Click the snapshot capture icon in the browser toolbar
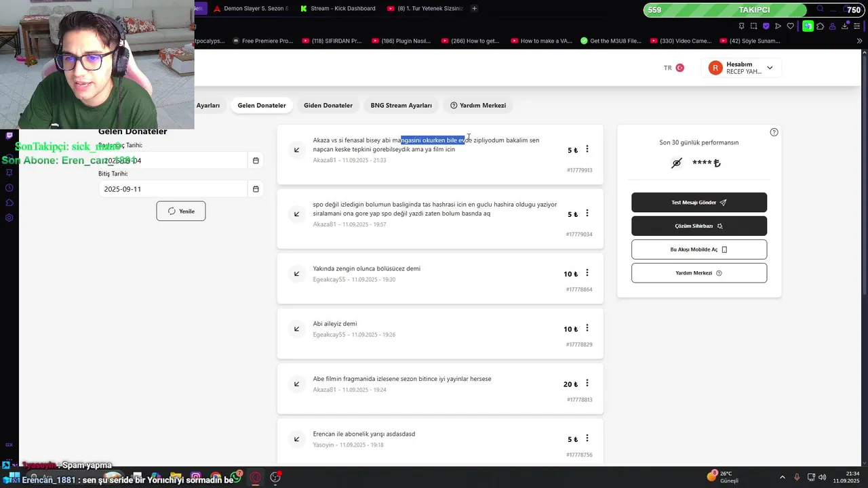The width and height of the screenshot is (868, 488). [753, 26]
